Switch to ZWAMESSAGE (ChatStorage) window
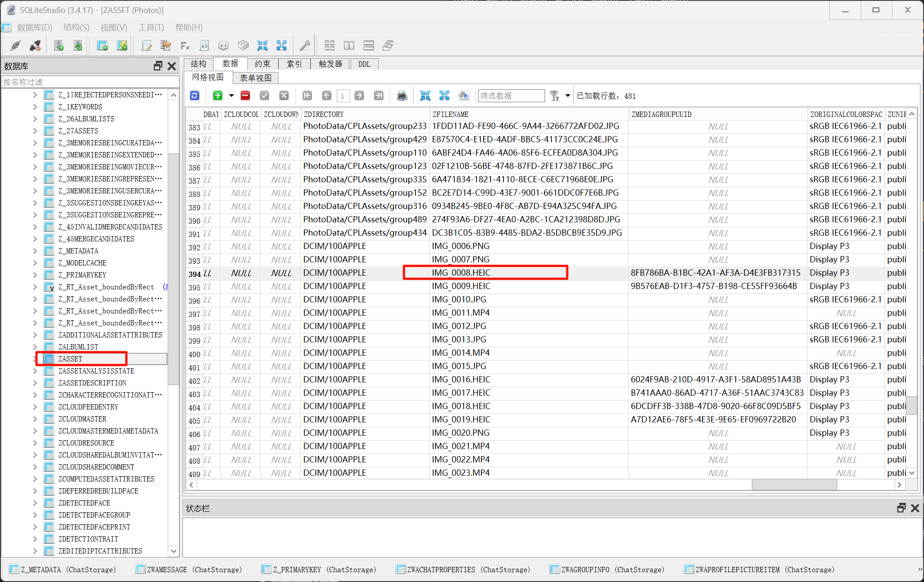Viewport: 924px width, 582px height. click(189, 570)
